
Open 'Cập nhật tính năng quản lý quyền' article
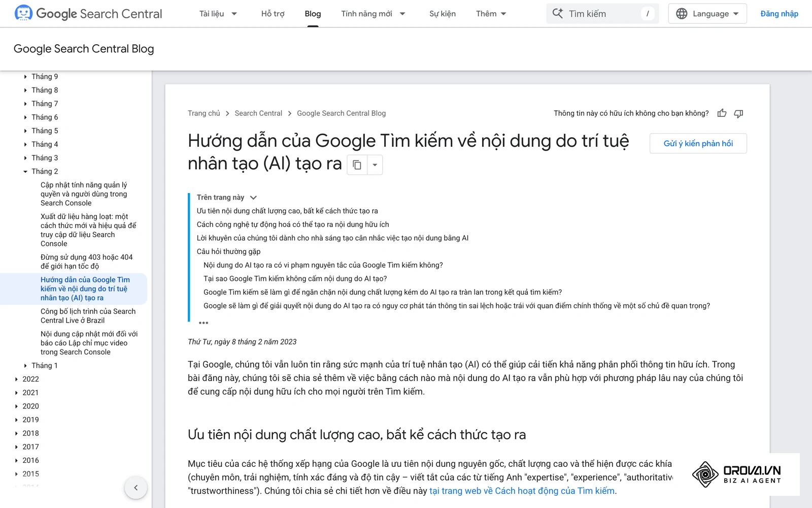pos(84,194)
